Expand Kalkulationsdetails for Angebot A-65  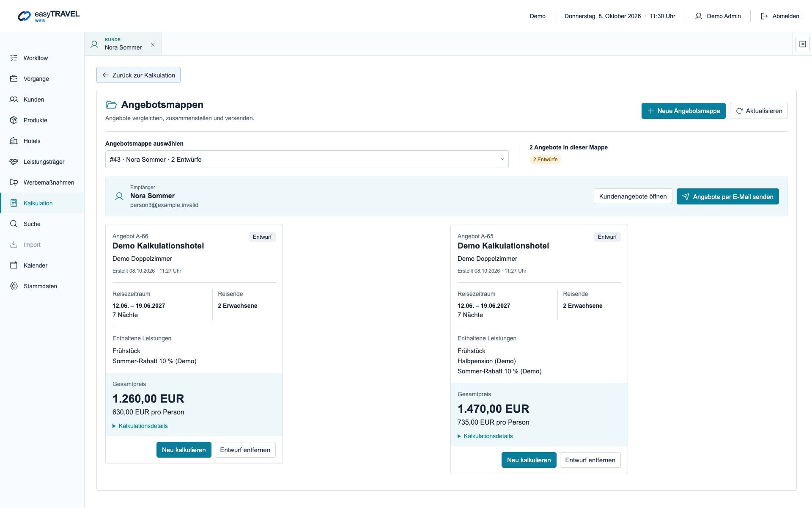485,436
